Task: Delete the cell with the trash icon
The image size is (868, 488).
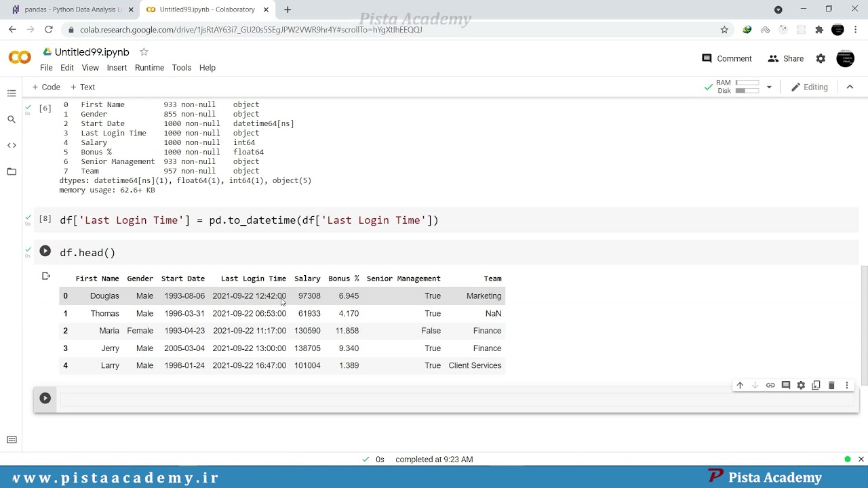Action: 831,385
